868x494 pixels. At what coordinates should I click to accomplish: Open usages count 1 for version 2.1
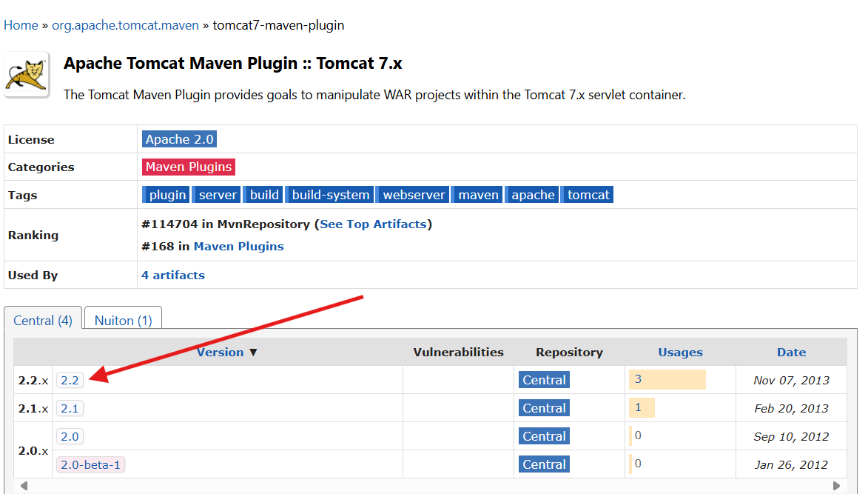click(639, 407)
